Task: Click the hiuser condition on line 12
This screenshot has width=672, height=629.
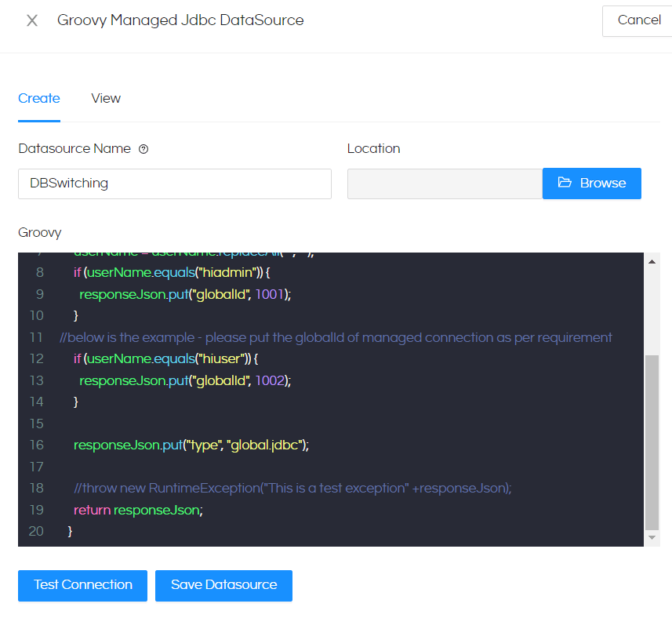Action: tap(166, 358)
